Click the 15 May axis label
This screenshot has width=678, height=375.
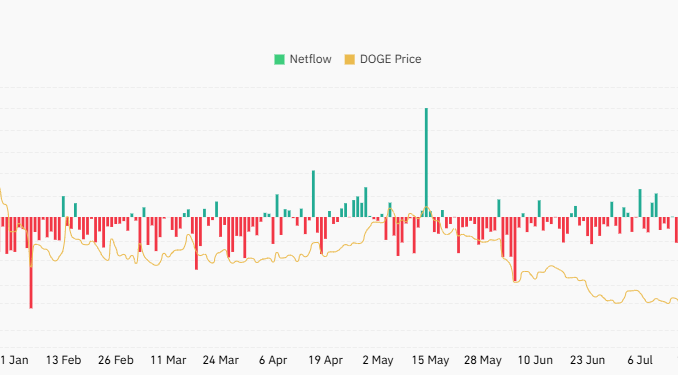click(x=430, y=360)
